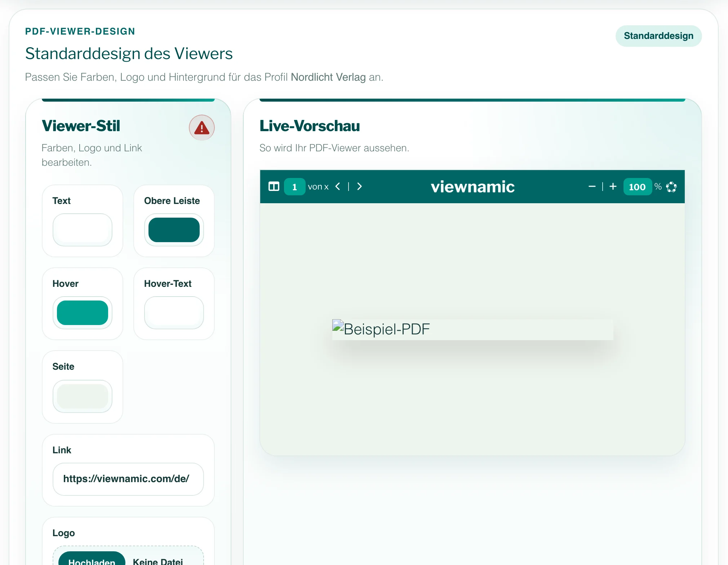Open the Hover-Text color swatch

[x=174, y=313]
